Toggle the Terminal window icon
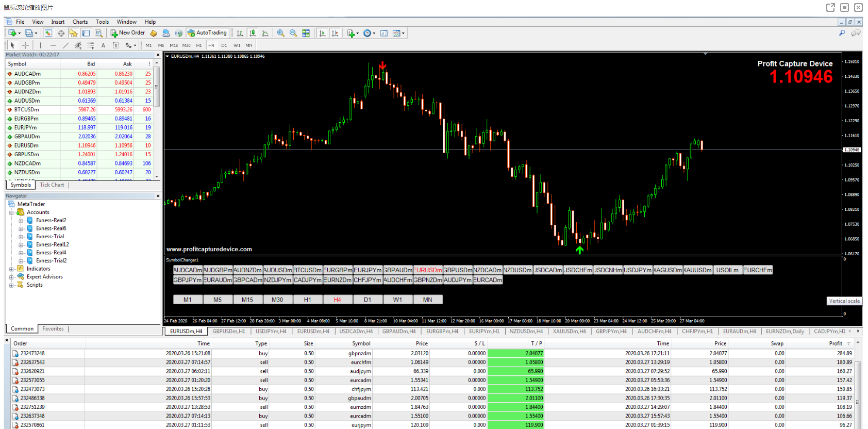 86,33
